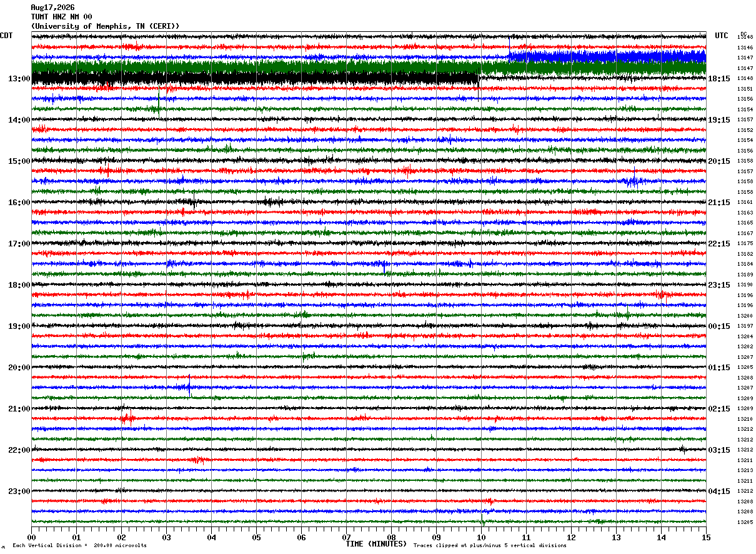The image size is (756, 554).
Task: Click the 13175 offset value
Action: (745, 244)
